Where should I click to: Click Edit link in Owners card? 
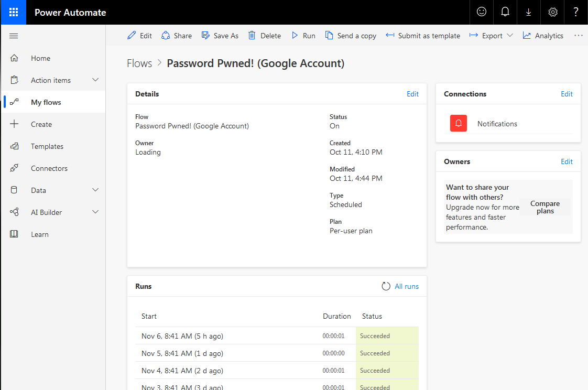(567, 161)
